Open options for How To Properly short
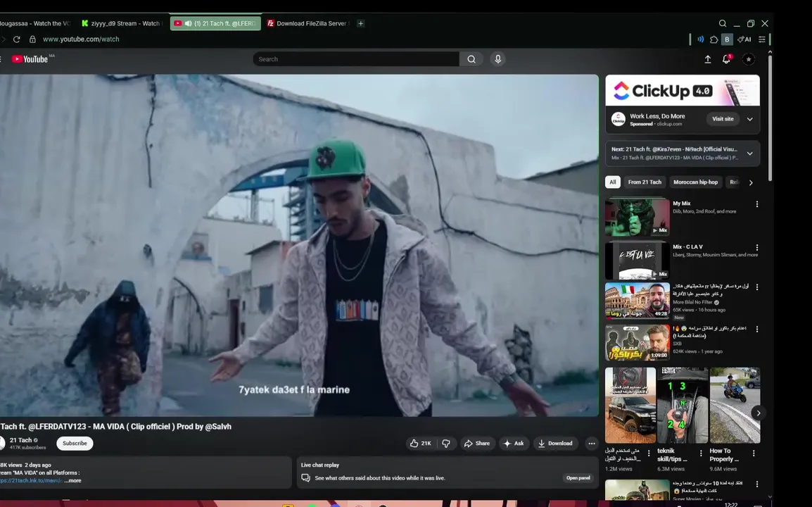Viewport: 812px width, 507px height. [x=754, y=453]
